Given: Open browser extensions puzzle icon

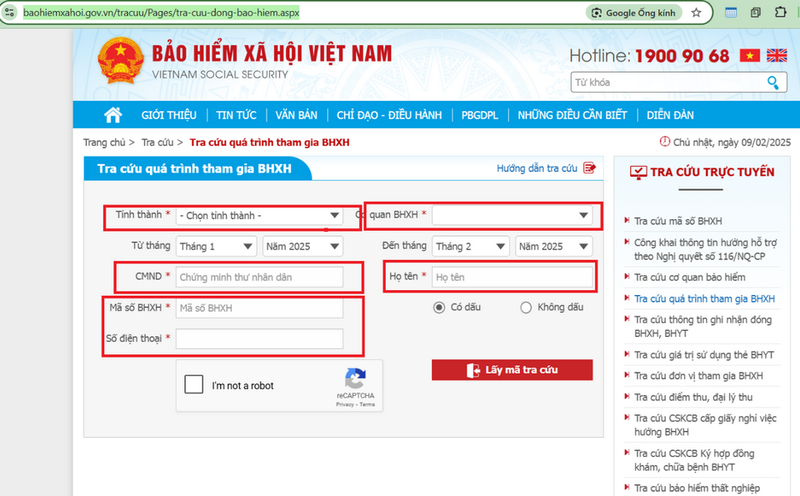Looking at the screenshot, I should coord(781,12).
